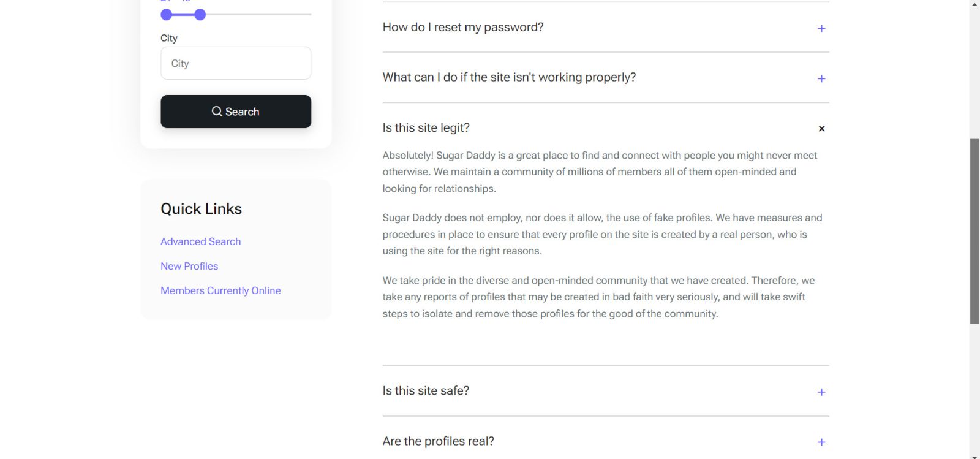
Task: Expand 'Is this site safe?' question
Action: tap(426, 391)
